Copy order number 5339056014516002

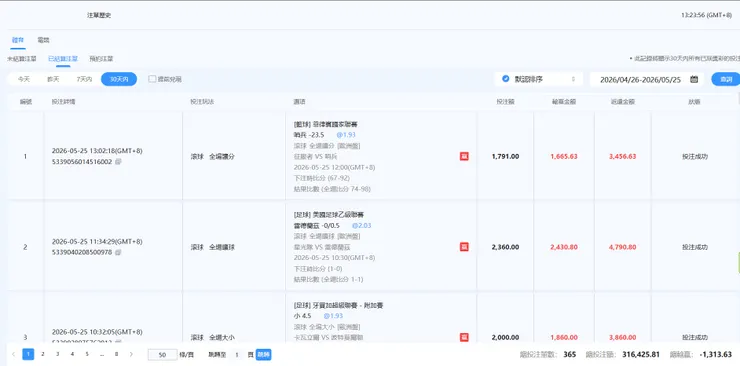coord(118,162)
